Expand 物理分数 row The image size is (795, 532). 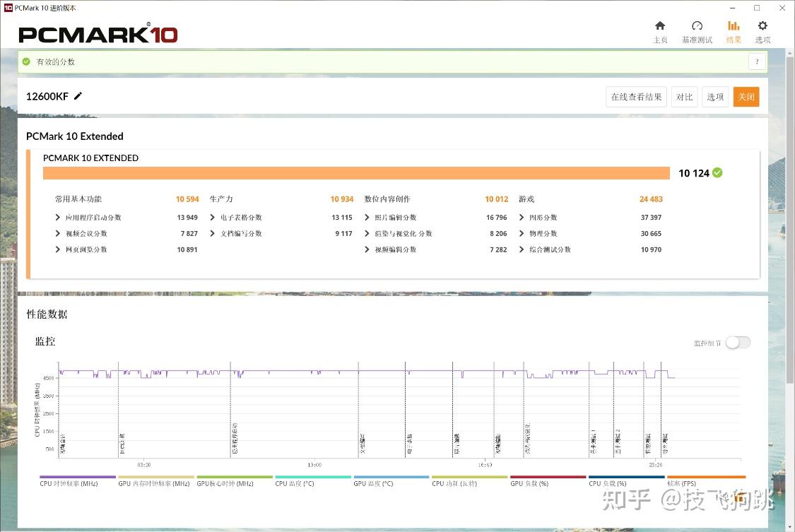(522, 234)
